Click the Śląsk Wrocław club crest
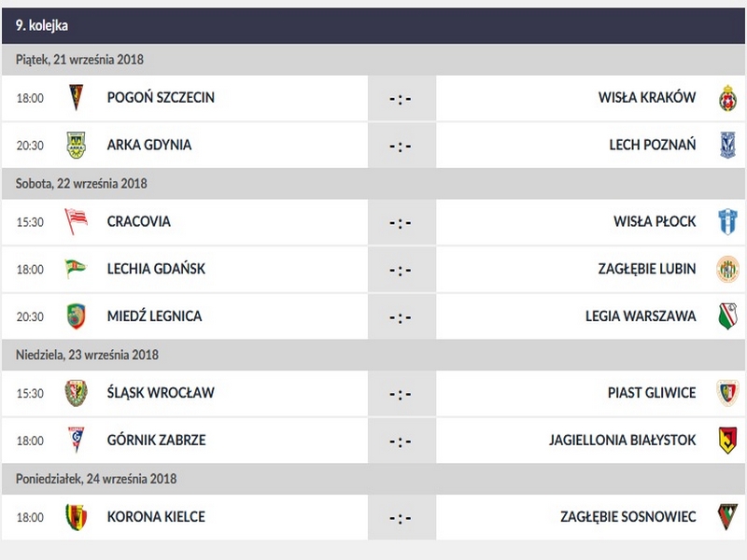 pyautogui.click(x=76, y=393)
